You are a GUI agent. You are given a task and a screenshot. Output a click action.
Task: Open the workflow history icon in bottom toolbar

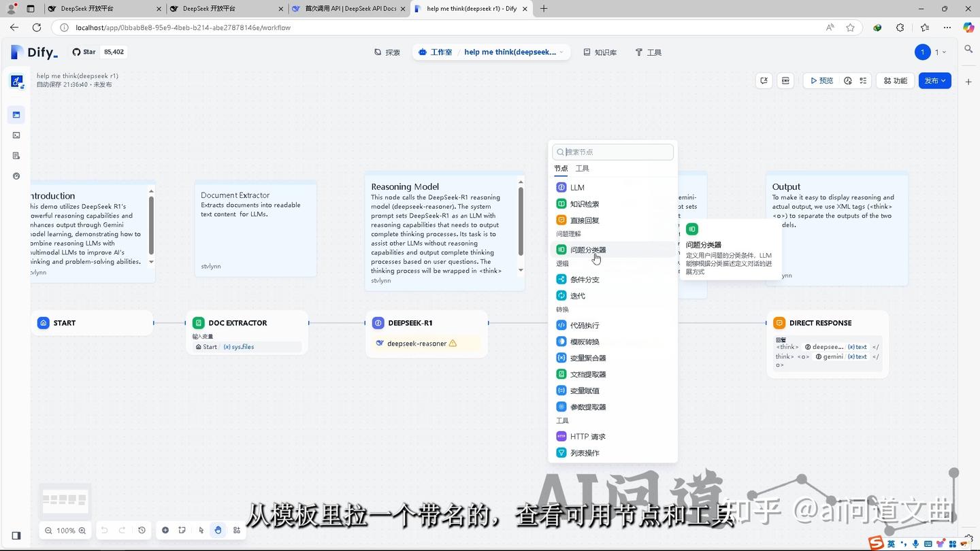tap(141, 530)
